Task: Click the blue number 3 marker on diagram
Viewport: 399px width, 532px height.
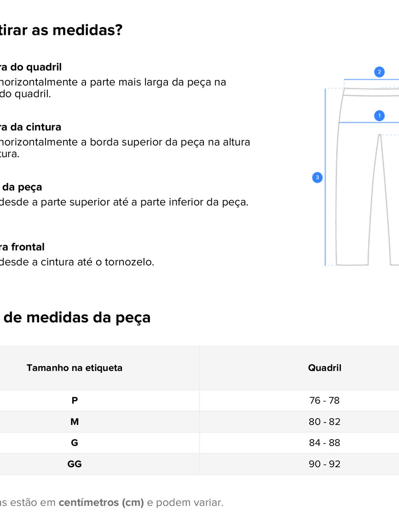Action: (x=317, y=177)
